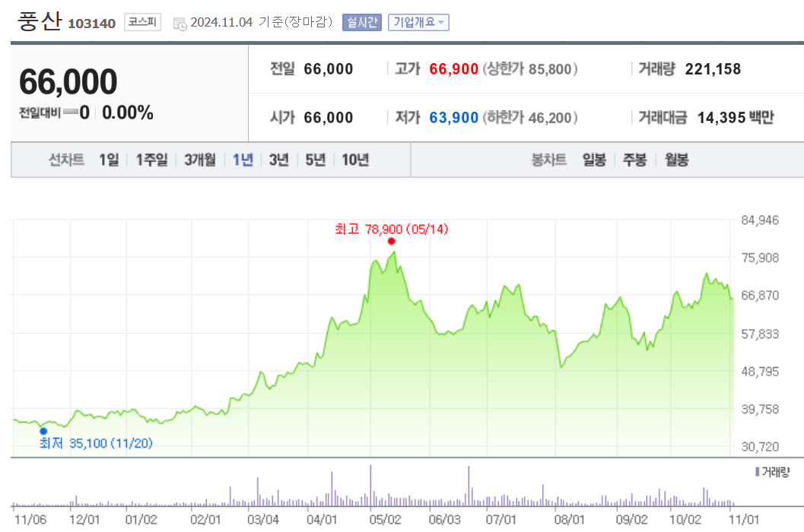Click the 상한가 85,800 text
This screenshot has width=804, height=532.
click(529, 68)
